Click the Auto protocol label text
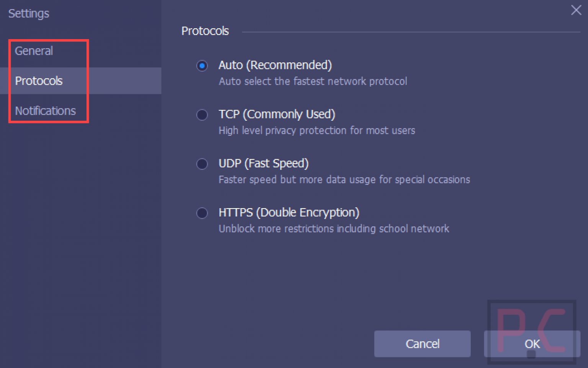 [x=275, y=65]
